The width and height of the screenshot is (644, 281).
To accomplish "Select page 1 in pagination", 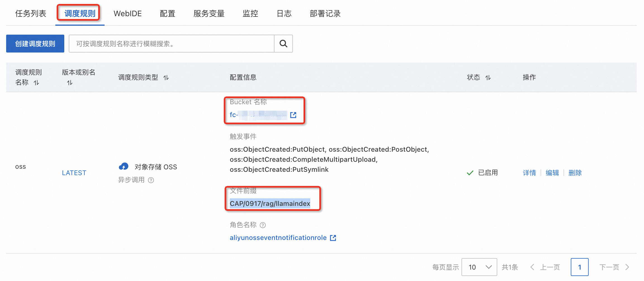I will pos(579,267).
